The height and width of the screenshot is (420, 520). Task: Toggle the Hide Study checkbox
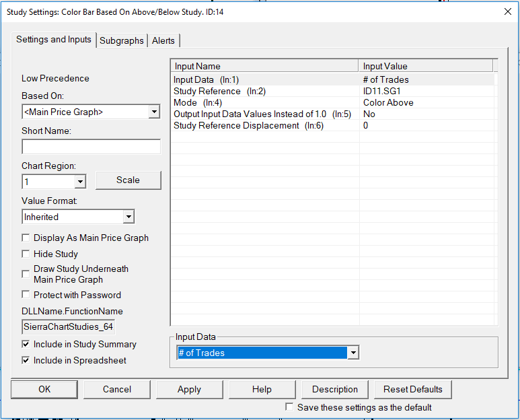(x=26, y=254)
